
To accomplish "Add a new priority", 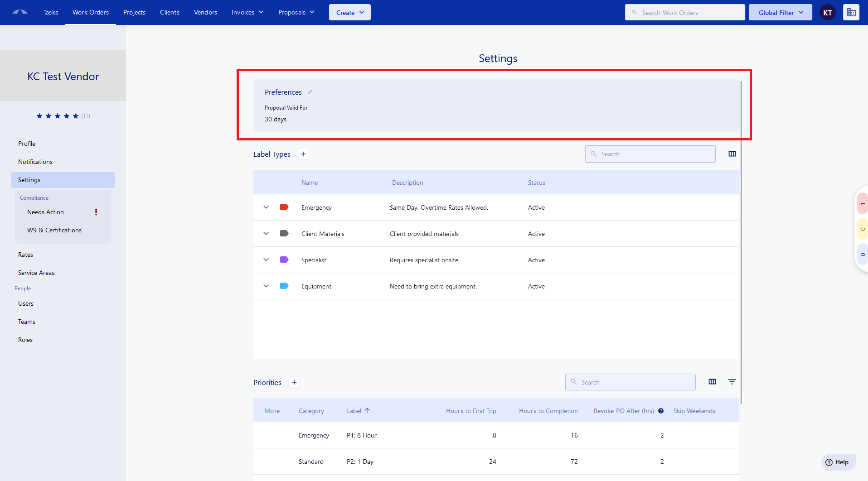I will tap(294, 382).
